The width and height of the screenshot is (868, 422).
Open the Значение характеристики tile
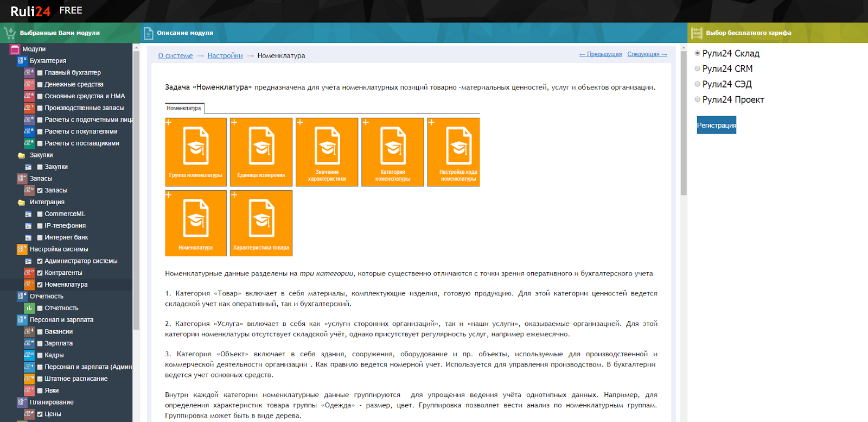pyautogui.click(x=327, y=152)
